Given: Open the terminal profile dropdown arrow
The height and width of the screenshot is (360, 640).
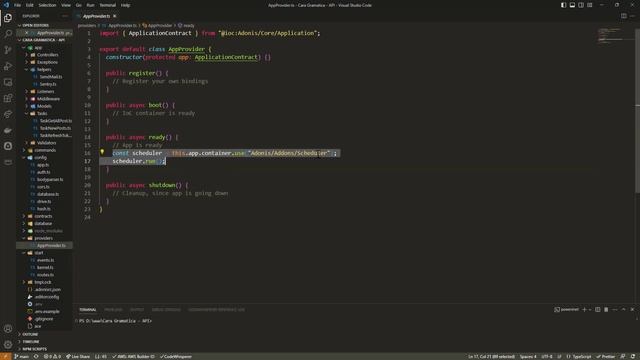Looking at the screenshot, I should click(x=590, y=309).
